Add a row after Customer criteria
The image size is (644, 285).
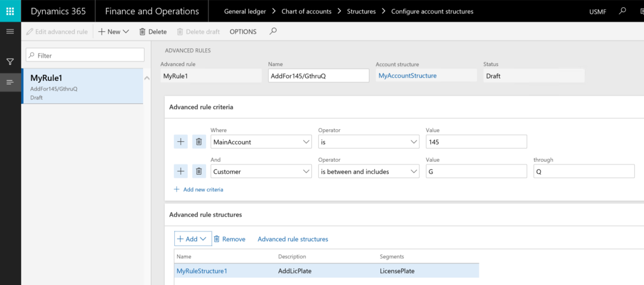click(181, 171)
